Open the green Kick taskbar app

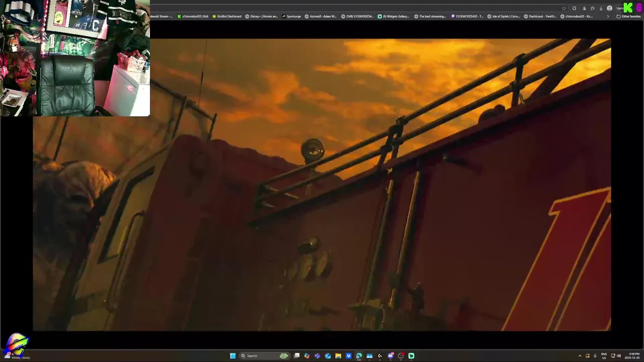coord(411,355)
